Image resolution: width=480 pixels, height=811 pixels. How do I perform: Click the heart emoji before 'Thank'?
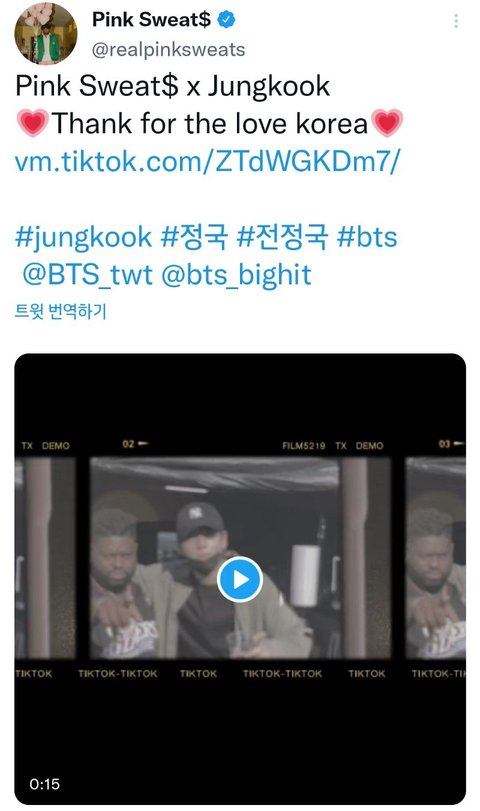click(33, 123)
